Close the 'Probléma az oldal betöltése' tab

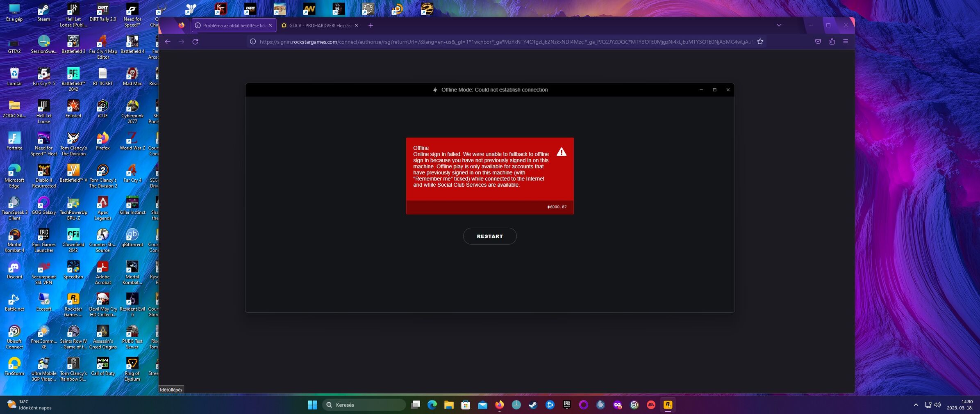pyautogui.click(x=270, y=25)
